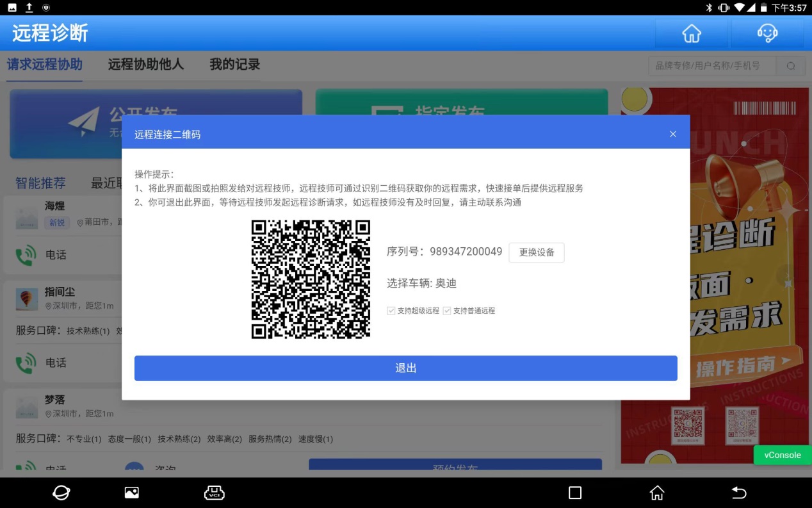Tap left QR code in promo banner
812x508 pixels.
pyautogui.click(x=688, y=425)
